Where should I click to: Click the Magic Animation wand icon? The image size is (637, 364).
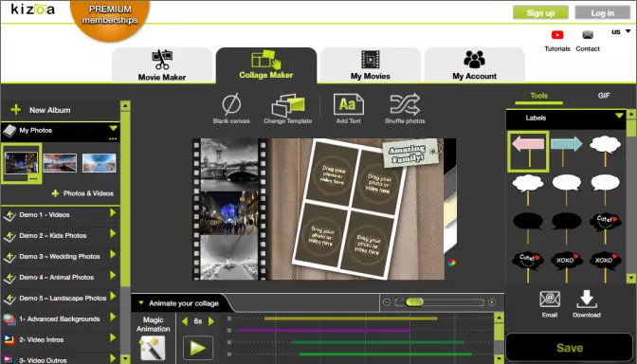pyautogui.click(x=154, y=348)
